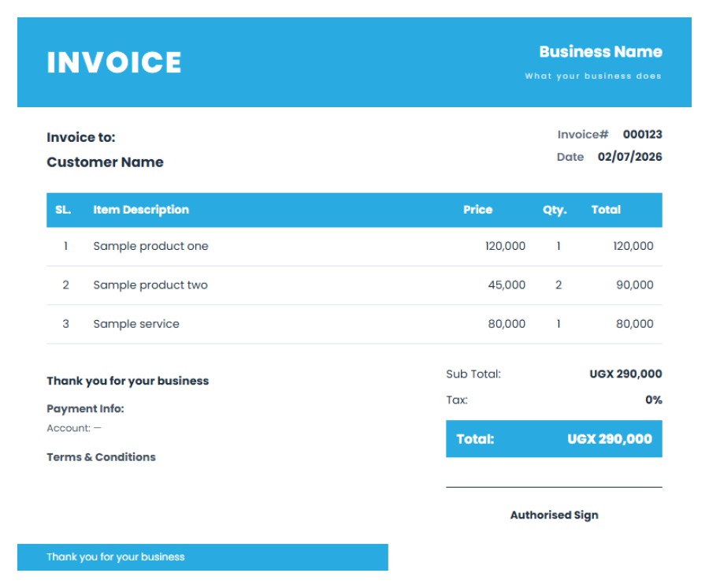Click the 'What your business does' tagline
Screen dimensions: 709x588
[x=593, y=76]
